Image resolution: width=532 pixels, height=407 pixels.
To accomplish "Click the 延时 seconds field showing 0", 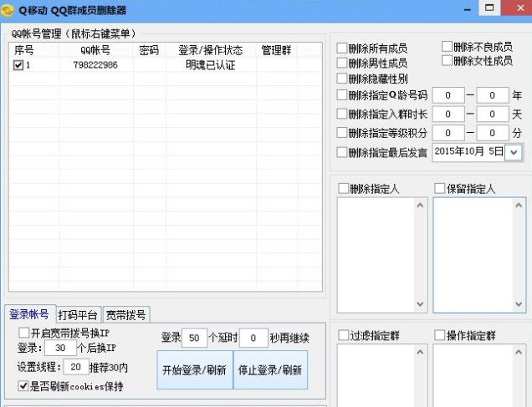I will [x=253, y=338].
